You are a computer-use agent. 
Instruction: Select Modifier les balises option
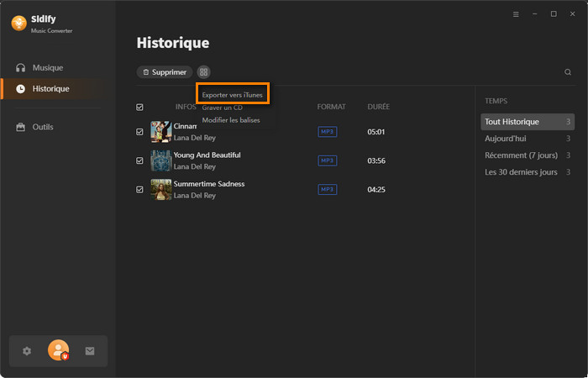tap(231, 120)
